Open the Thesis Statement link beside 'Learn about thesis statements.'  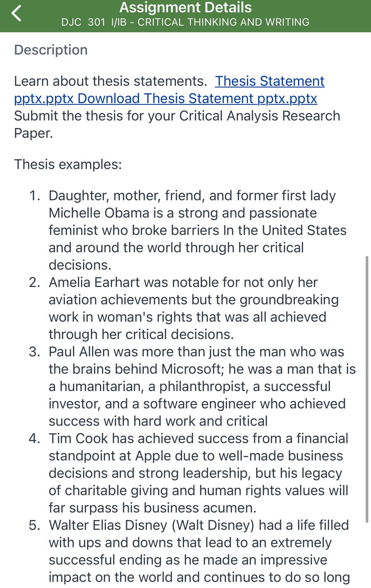(x=270, y=81)
